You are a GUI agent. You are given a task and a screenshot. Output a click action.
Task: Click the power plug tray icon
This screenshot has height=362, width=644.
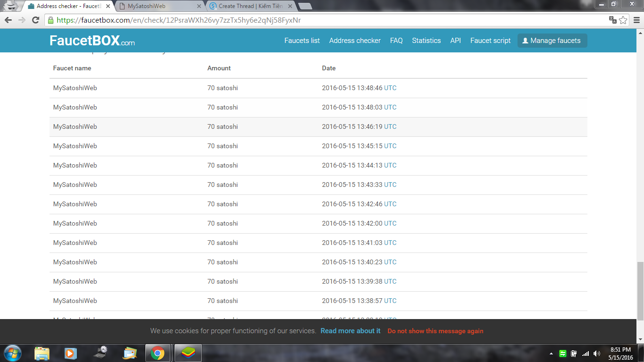[x=574, y=354]
